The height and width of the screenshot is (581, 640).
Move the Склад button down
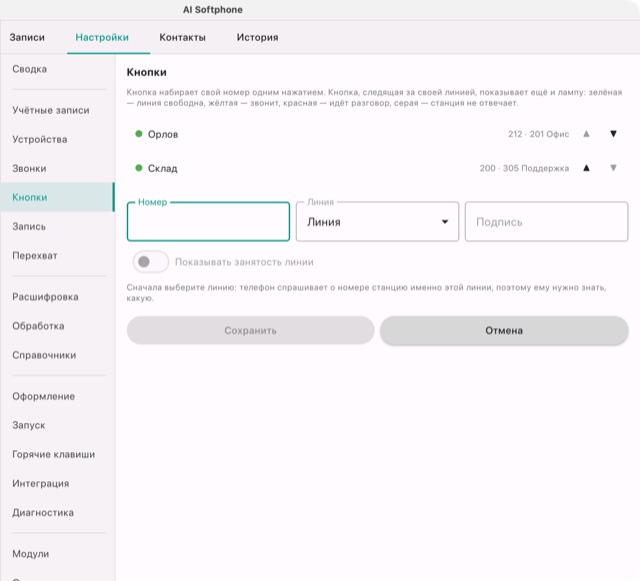pos(613,168)
